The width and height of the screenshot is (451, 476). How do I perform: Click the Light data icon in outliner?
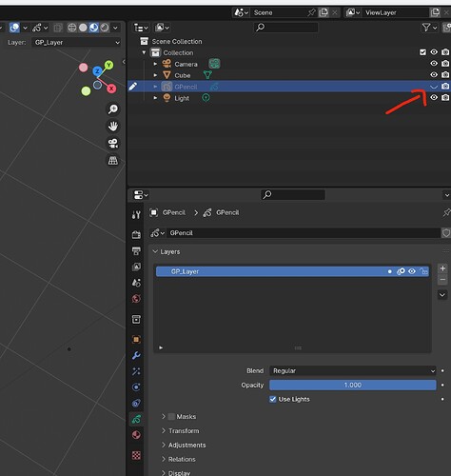[x=206, y=98]
